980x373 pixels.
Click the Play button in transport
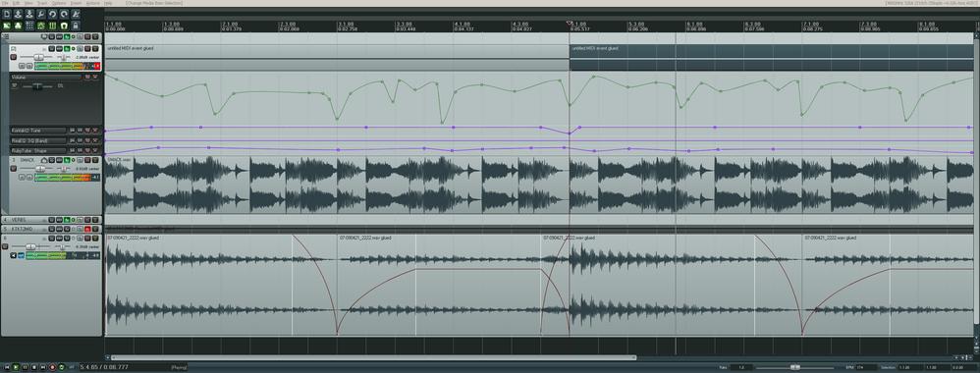17,367
